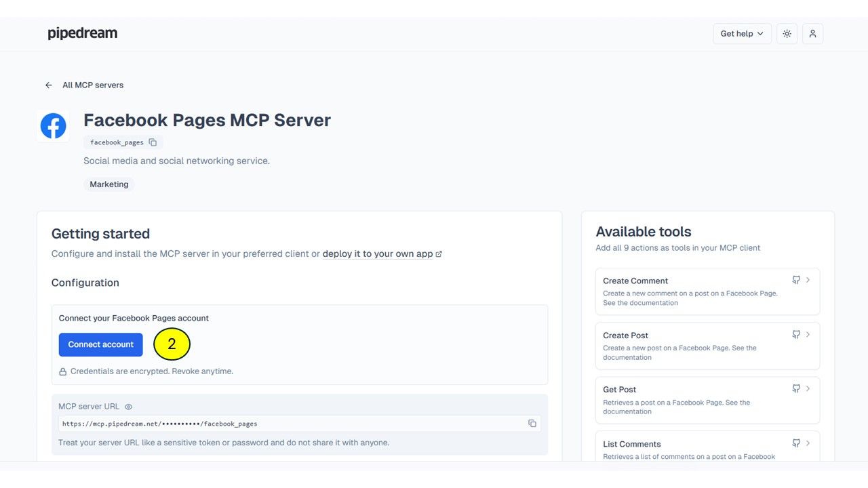
Task: Click the Facebook Pages MCP Server heading
Action: pyautogui.click(x=207, y=120)
